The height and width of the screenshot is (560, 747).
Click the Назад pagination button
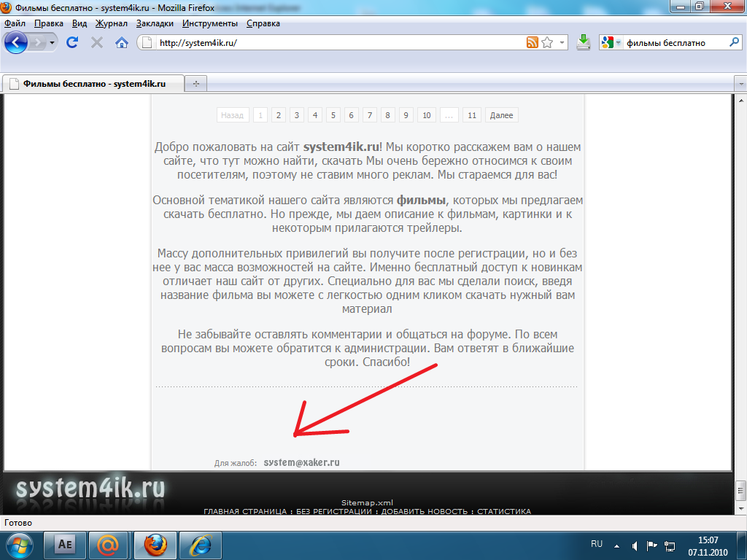click(x=233, y=115)
